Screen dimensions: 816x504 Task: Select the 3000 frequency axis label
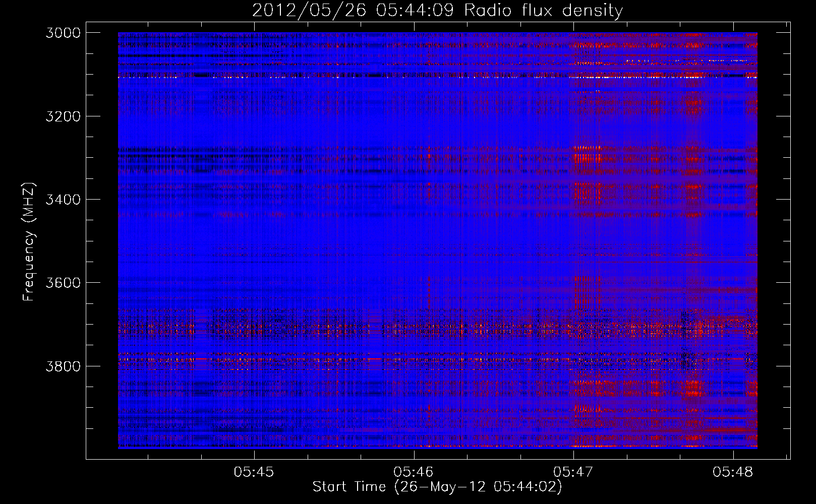click(63, 33)
